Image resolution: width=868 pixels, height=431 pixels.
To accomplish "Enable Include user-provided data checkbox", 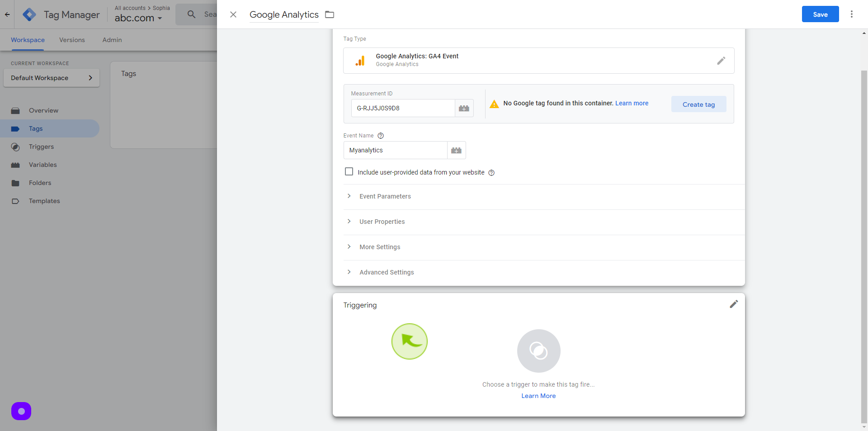I will tap(349, 172).
